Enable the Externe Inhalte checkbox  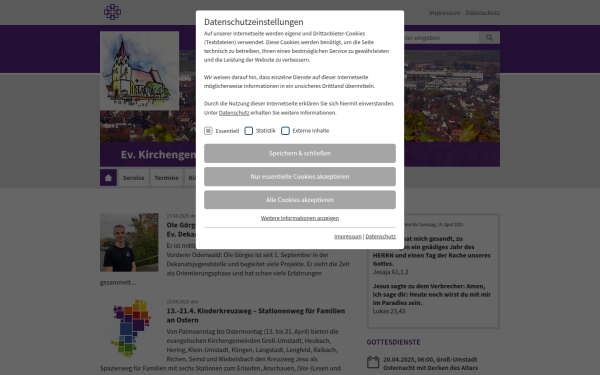[x=285, y=131]
